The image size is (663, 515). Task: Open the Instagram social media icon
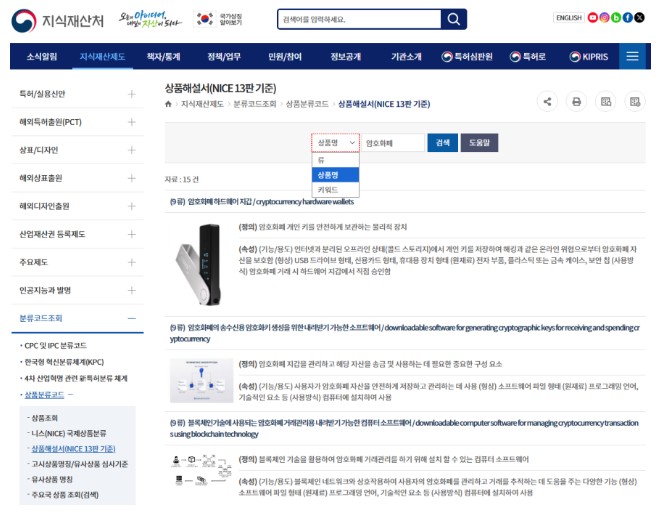pyautogui.click(x=605, y=17)
